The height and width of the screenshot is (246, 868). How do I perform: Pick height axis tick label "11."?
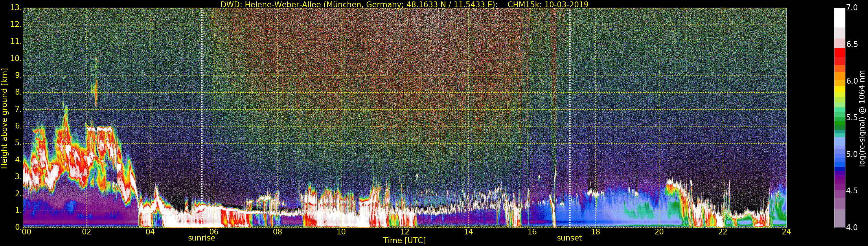16,42
